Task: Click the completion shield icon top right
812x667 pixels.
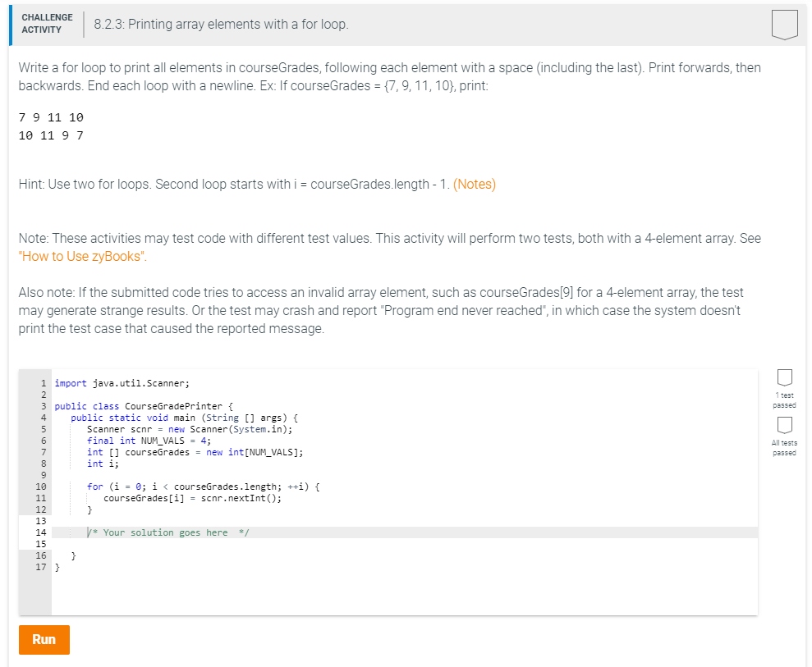Action: pos(785,25)
